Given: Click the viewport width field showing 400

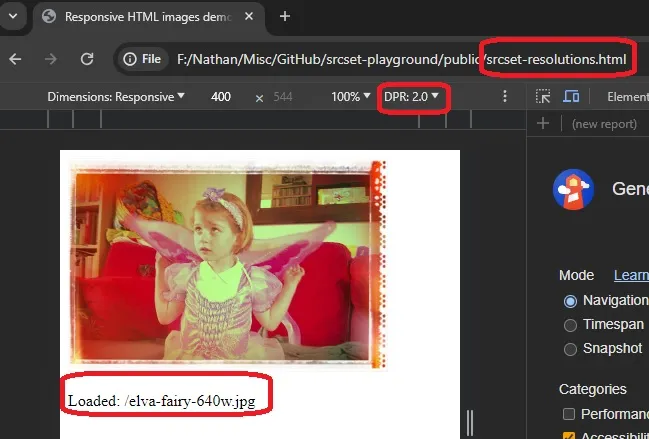Looking at the screenshot, I should [221, 97].
